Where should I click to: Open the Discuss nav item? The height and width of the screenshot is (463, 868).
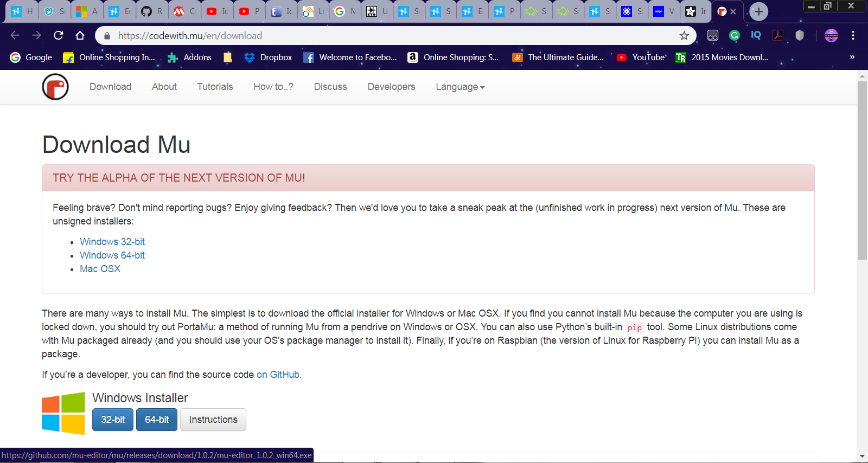(330, 87)
